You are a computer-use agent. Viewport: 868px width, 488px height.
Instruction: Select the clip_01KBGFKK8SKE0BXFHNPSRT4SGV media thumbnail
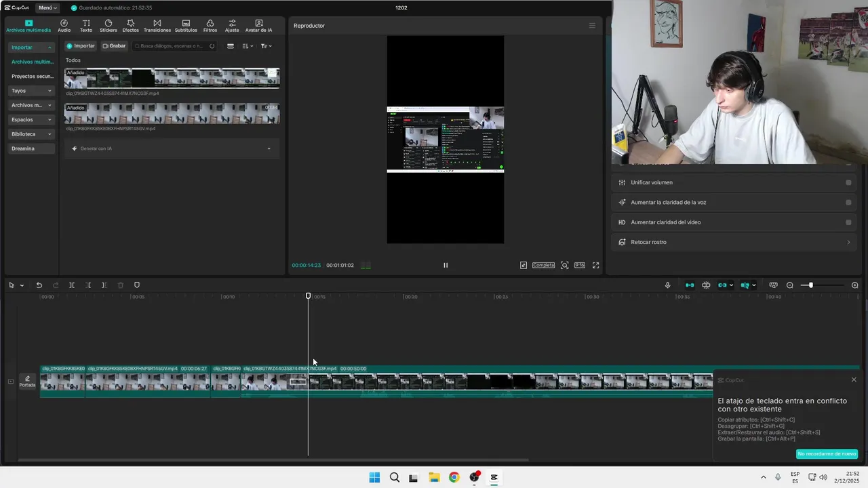click(172, 113)
